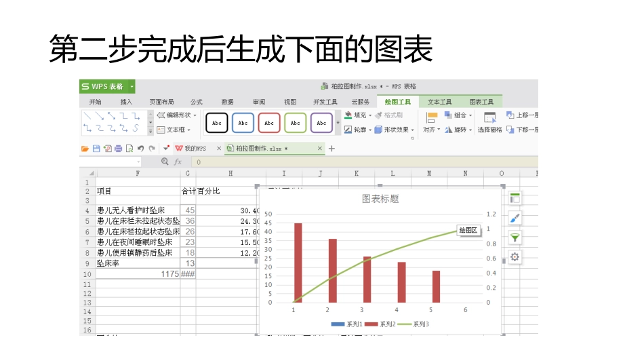644x363 pixels.
Task: Open the 数据 ribbon tab
Action: tap(228, 102)
